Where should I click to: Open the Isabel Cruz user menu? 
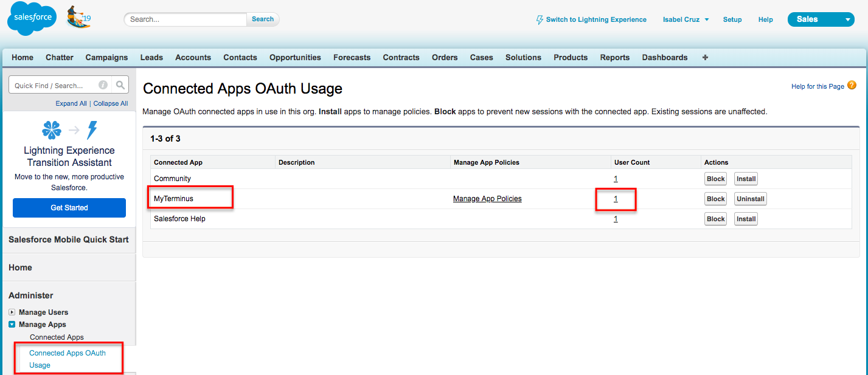pyautogui.click(x=686, y=19)
